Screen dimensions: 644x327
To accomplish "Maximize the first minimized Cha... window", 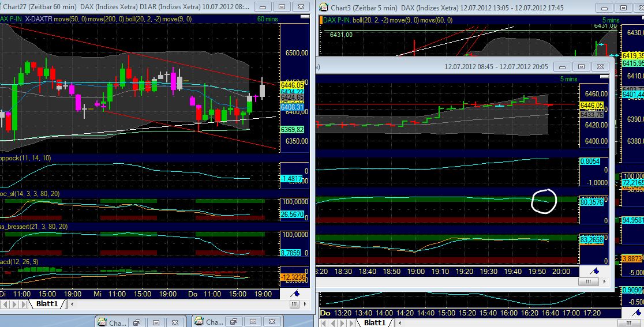I will pyautogui.click(x=156, y=322).
